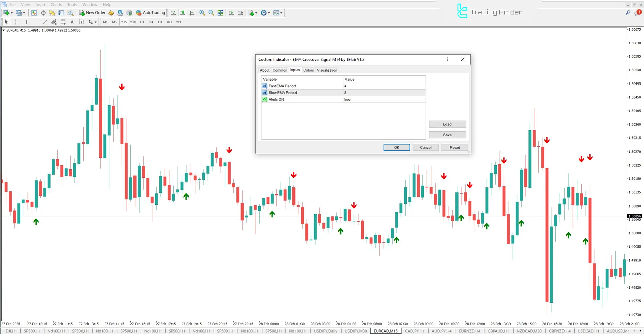
Task: Open the Charts menu
Action: (x=56, y=4)
